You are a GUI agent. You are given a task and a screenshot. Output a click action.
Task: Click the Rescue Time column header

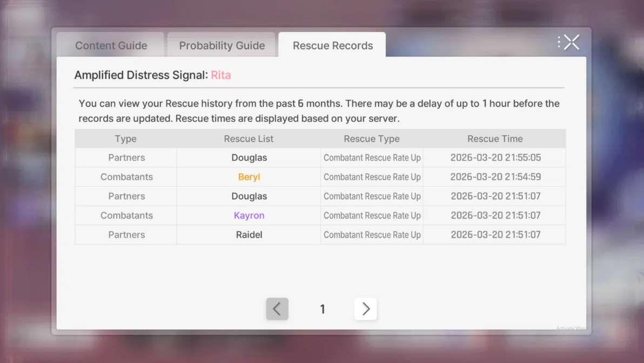pos(495,138)
